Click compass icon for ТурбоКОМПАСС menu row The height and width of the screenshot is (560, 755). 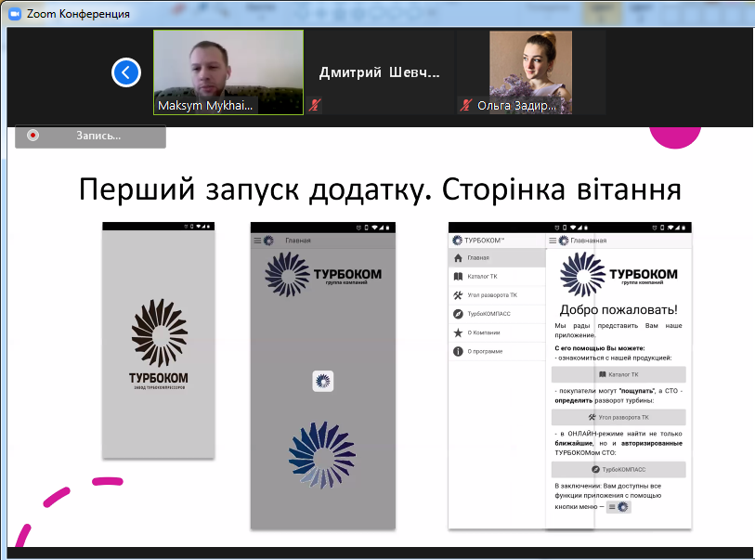458,314
